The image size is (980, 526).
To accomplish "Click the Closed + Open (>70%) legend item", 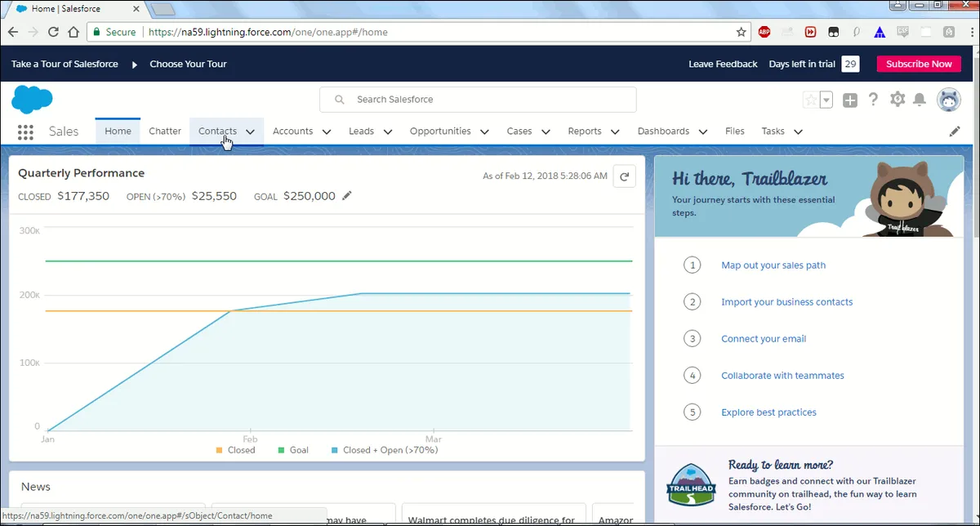I will (x=385, y=450).
